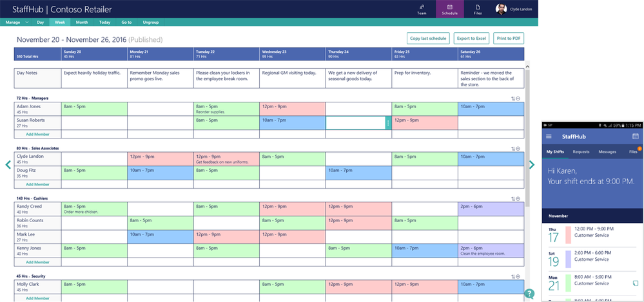Screen dimensions: 644x302
Task: Open Sat 19 shift in mobile app
Action: [x=592, y=259]
